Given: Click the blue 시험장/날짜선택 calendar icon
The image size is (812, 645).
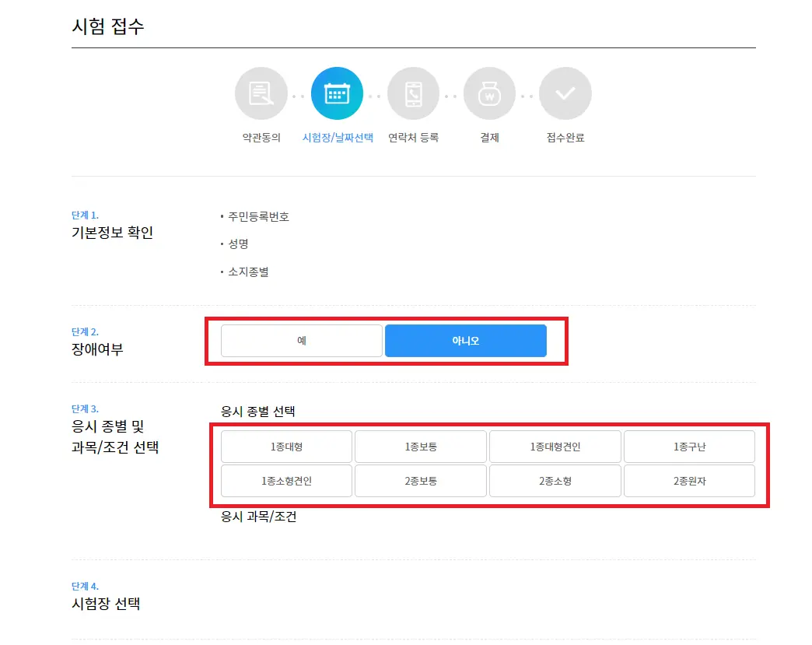Looking at the screenshot, I should pyautogui.click(x=337, y=93).
